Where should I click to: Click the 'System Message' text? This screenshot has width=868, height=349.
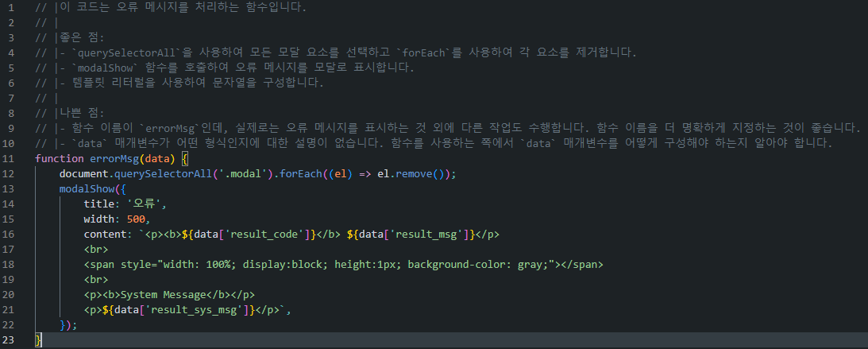(163, 293)
